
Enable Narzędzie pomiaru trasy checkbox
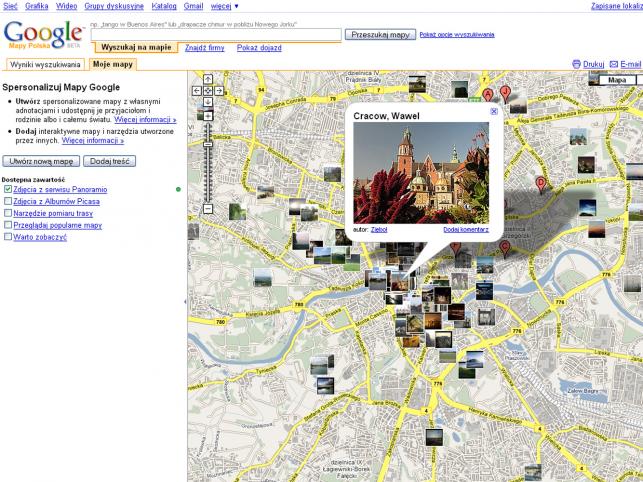(8, 213)
